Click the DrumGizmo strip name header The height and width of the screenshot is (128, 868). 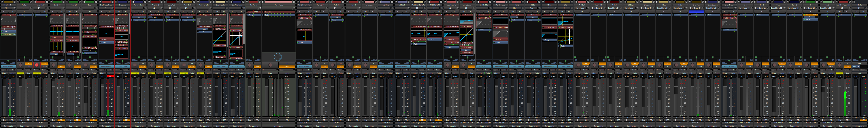click(279, 5)
